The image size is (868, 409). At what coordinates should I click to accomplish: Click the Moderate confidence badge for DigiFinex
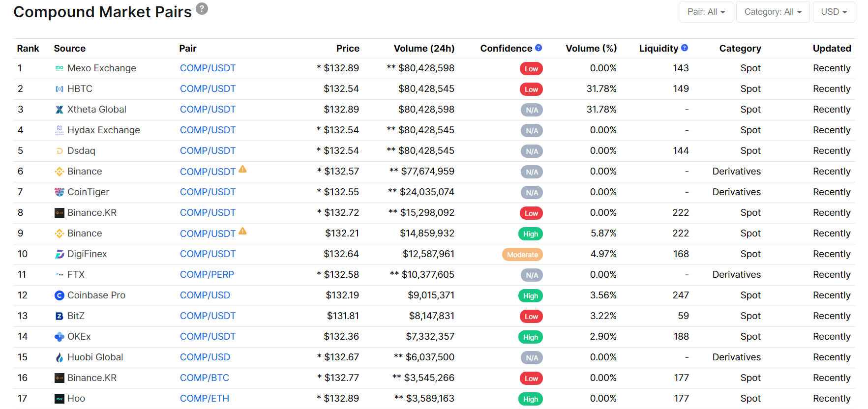coord(522,255)
